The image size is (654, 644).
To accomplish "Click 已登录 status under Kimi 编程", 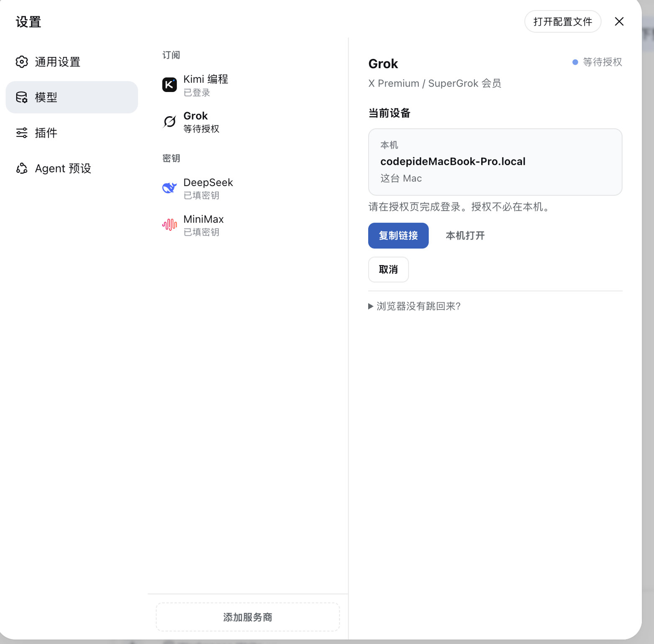I will click(x=197, y=92).
